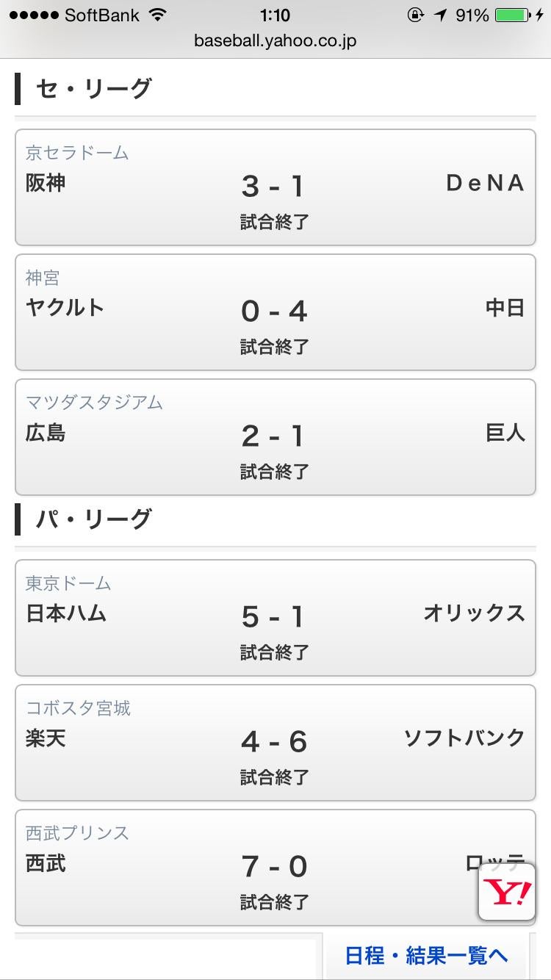Tap the 7 - 0 score for 西武 game

coord(274,867)
